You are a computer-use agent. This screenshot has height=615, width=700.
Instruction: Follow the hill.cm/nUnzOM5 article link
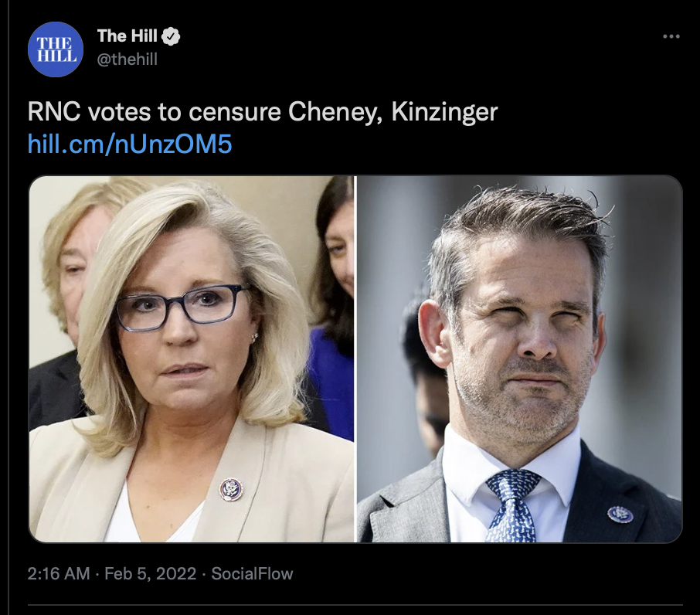coord(130,144)
